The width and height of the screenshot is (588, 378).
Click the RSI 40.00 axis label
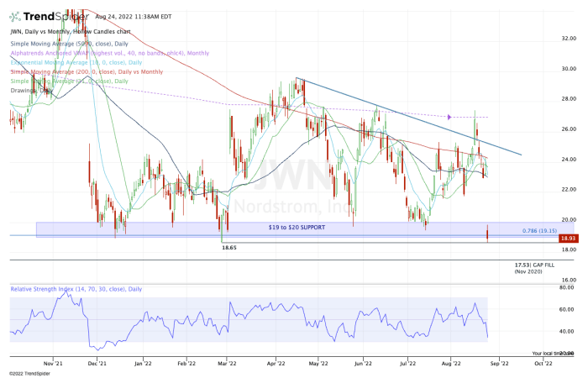pyautogui.click(x=567, y=331)
